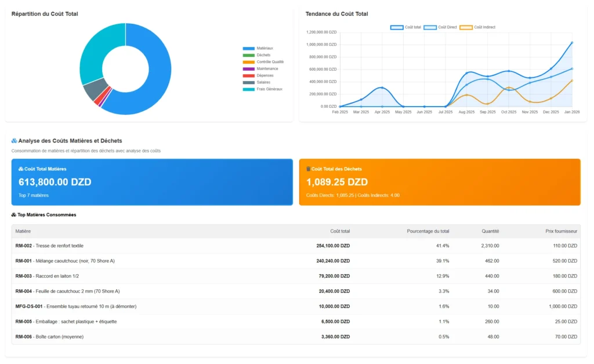Hide the Coût Direct line via legend

[x=440, y=27]
